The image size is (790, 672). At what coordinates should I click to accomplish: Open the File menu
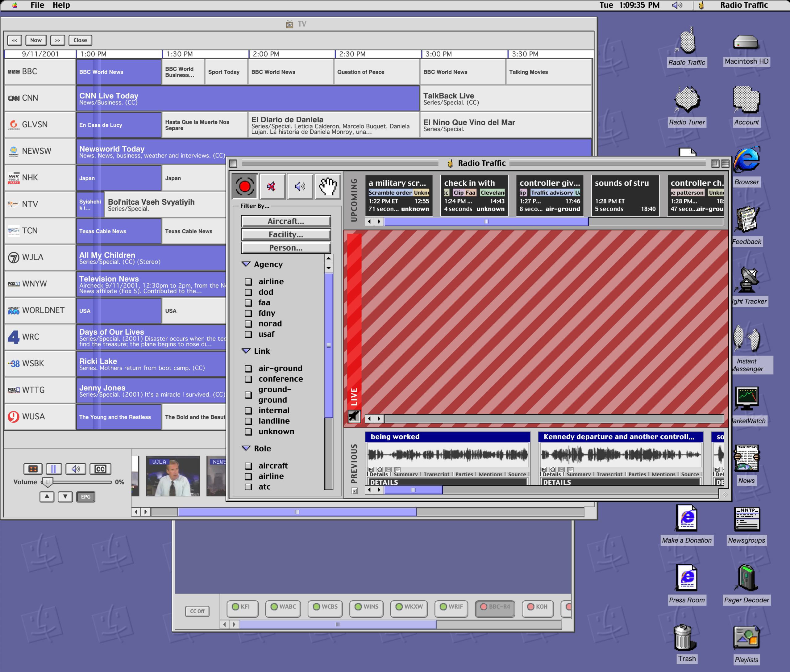coord(37,5)
